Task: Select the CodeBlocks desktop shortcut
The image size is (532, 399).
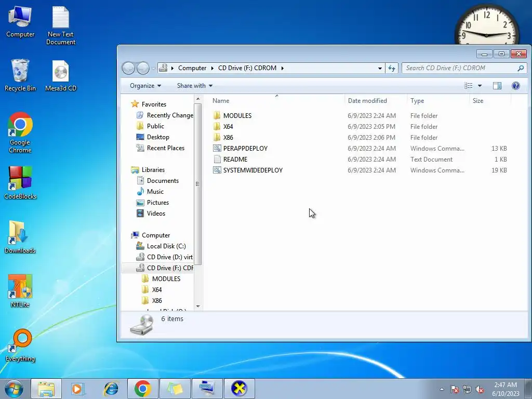Action: 20,183
